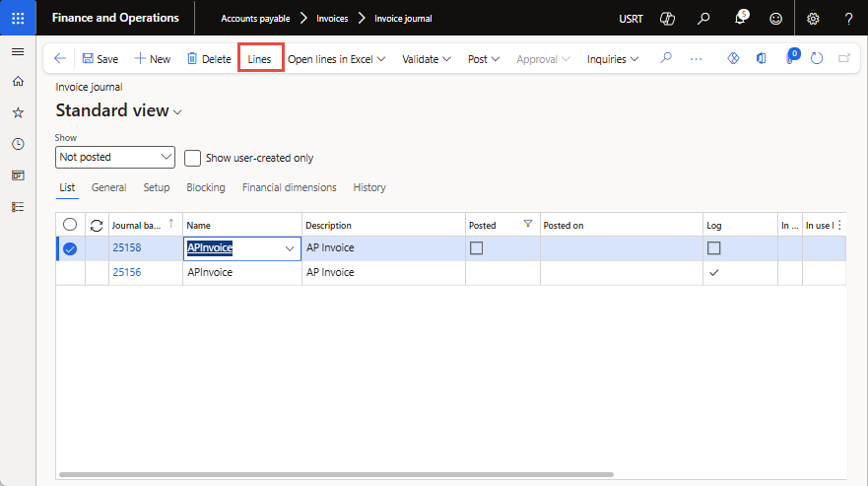Expand the Validate menu

426,59
